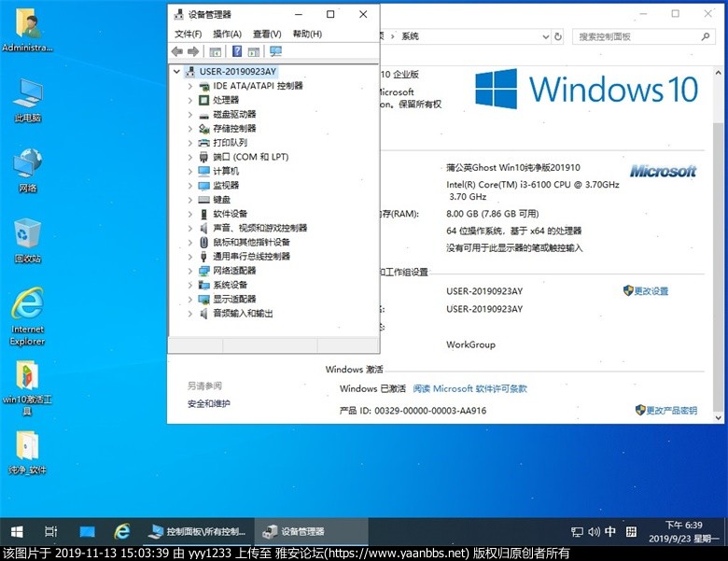Click the Forward arrow in Device Manager toolbar
Screen dimensions: 728x561
[x=193, y=51]
